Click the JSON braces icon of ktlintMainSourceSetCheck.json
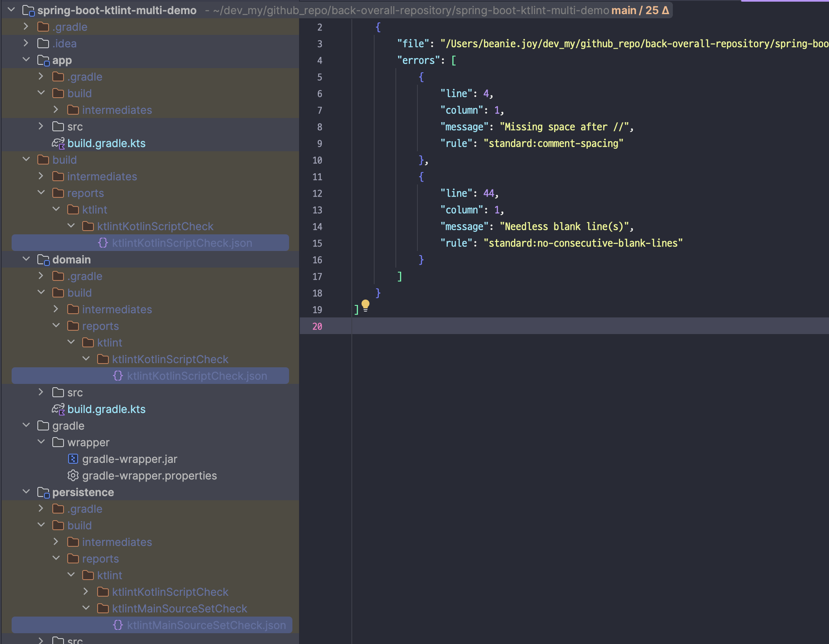 point(118,624)
